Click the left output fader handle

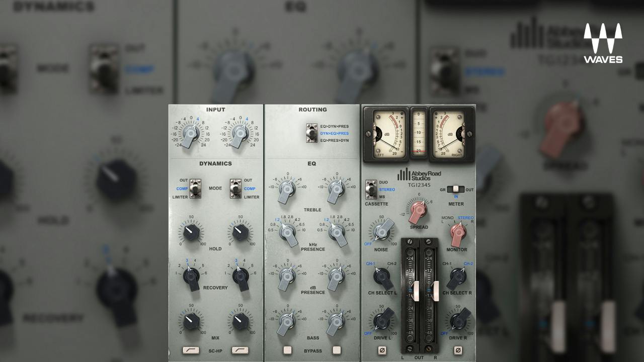416,291
